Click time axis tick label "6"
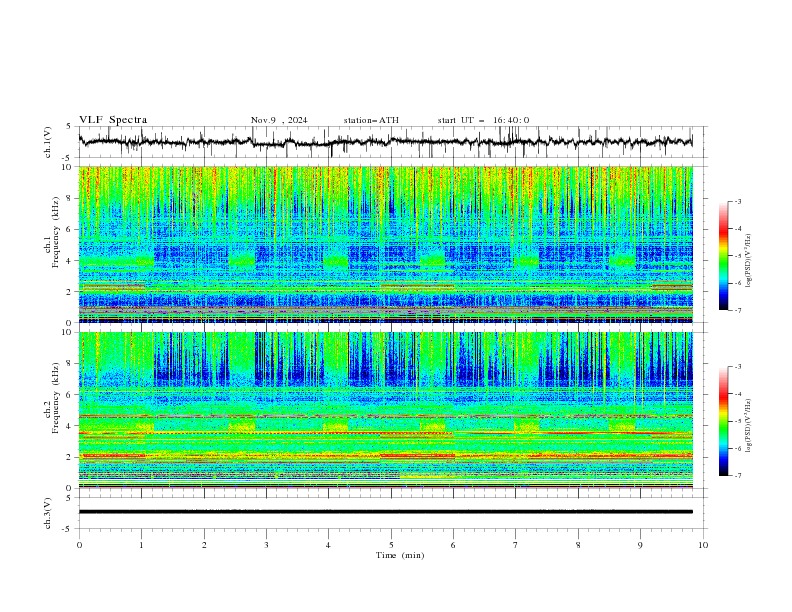 pyautogui.click(x=454, y=545)
